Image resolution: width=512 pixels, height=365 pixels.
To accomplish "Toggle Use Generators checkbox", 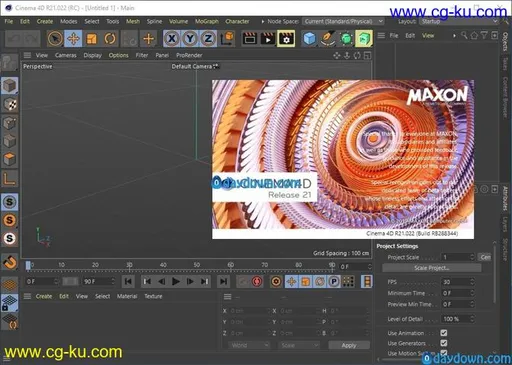I will tap(444, 343).
